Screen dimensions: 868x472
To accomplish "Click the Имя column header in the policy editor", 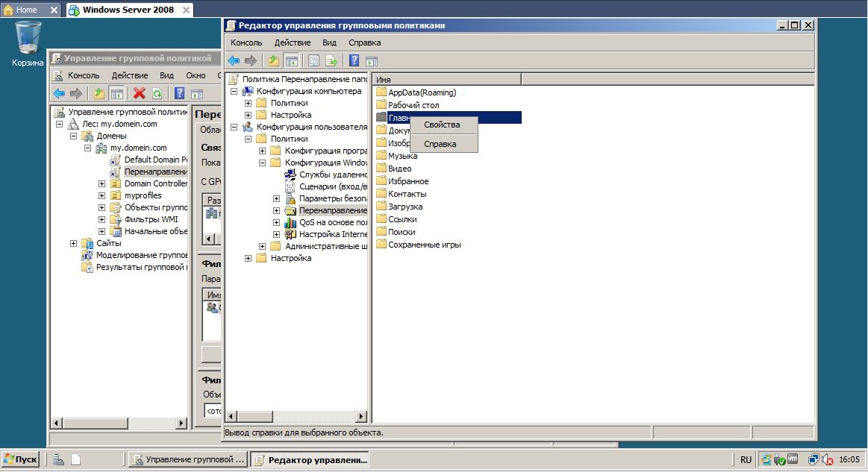I will (447, 80).
